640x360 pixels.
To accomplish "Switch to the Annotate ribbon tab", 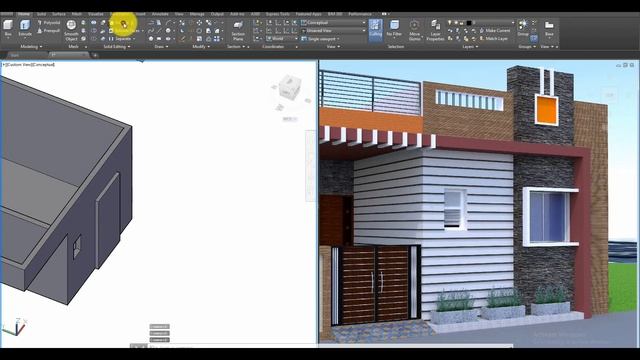I will point(160,14).
